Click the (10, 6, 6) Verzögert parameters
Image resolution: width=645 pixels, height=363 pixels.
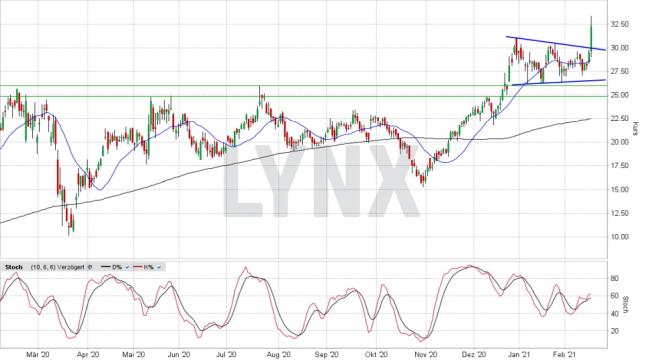(x=57, y=267)
